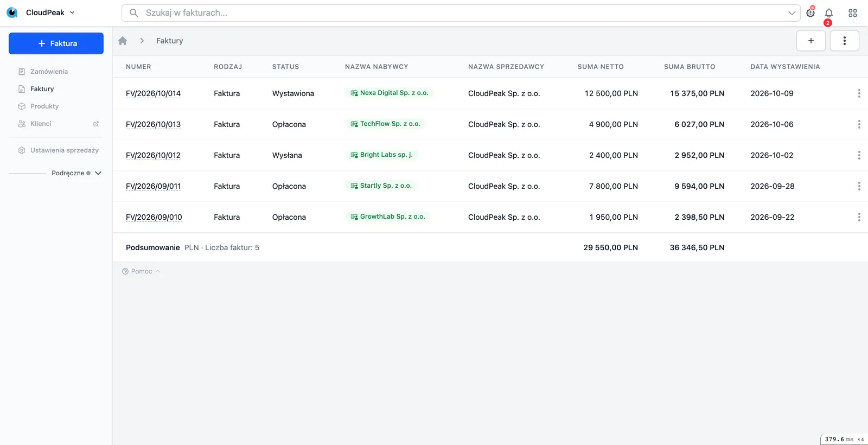The image size is (868, 445).
Task: Open row actions for FV/2026/09/010
Action: pos(859,217)
